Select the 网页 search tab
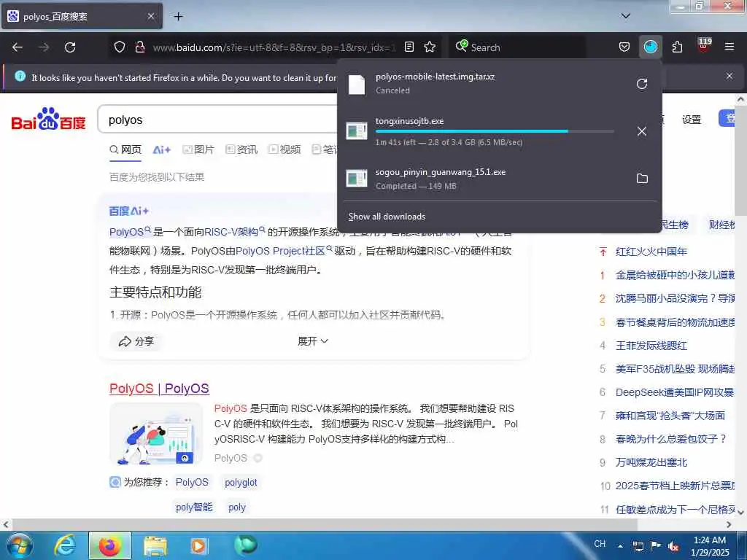The width and height of the screenshot is (747, 560). [125, 149]
